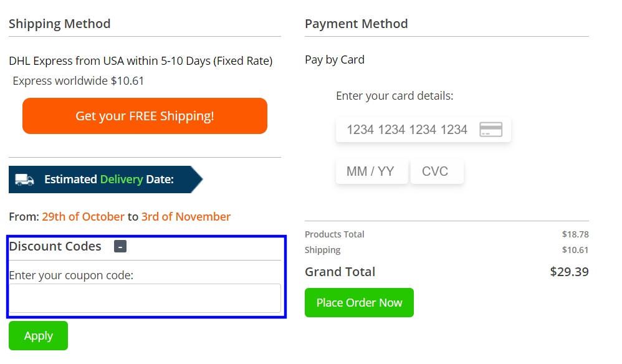Focus the CVC security code field
This screenshot has height=364, width=622.
[x=436, y=171]
